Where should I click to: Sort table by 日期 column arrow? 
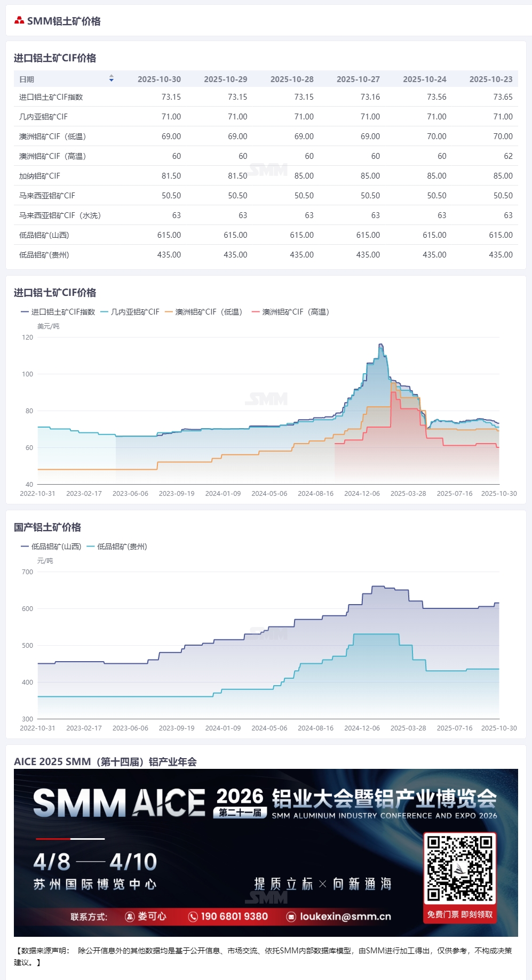click(112, 78)
